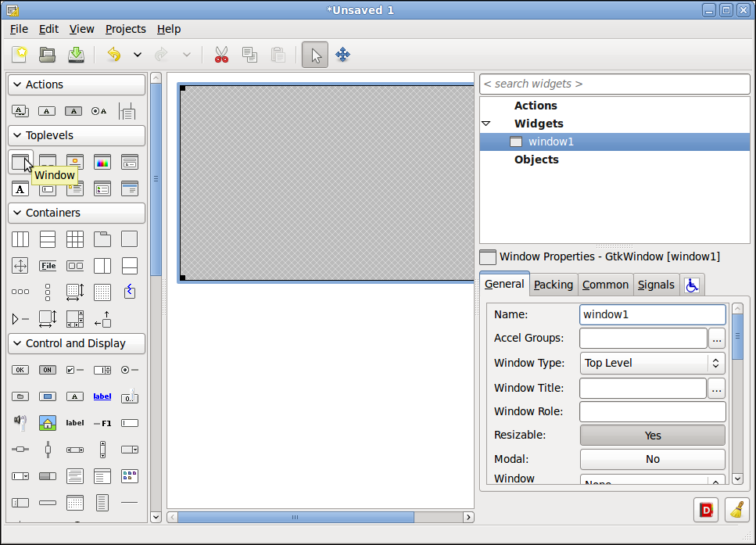Screen dimensions: 756x545
Task: Open the File menu
Action: (x=20, y=29)
